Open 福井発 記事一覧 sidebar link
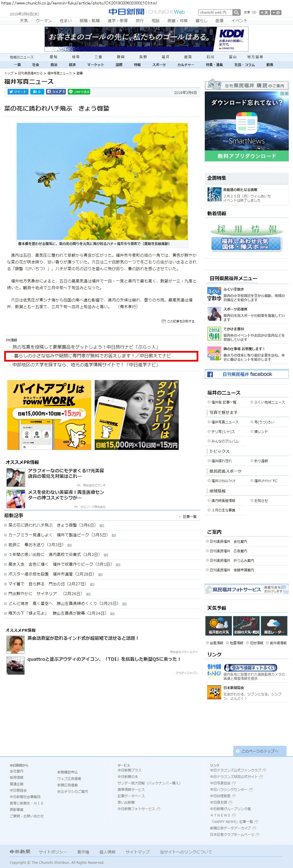 click(224, 402)
